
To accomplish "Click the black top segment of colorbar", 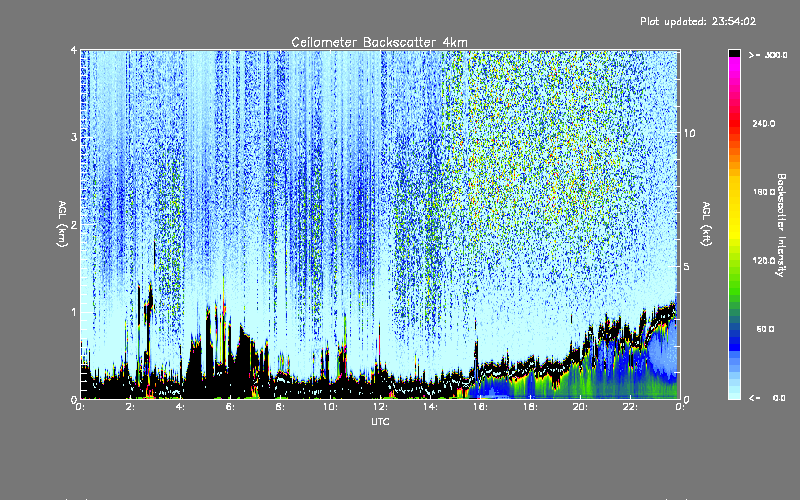I will [734, 53].
